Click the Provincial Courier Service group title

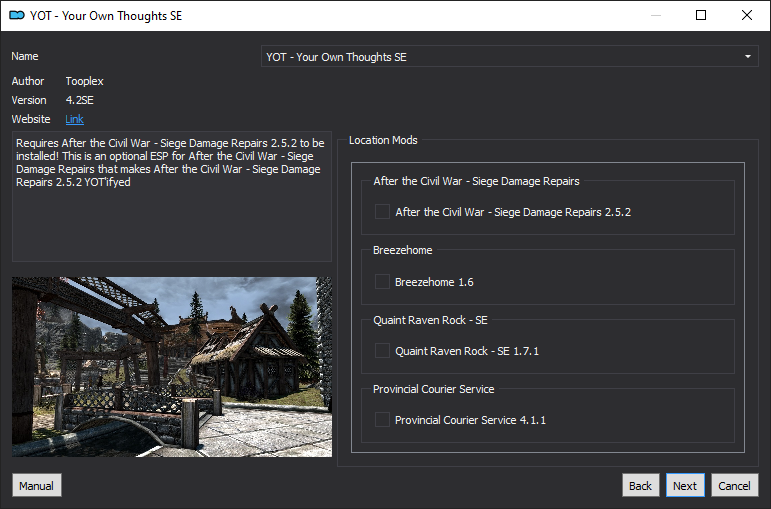pos(434,389)
